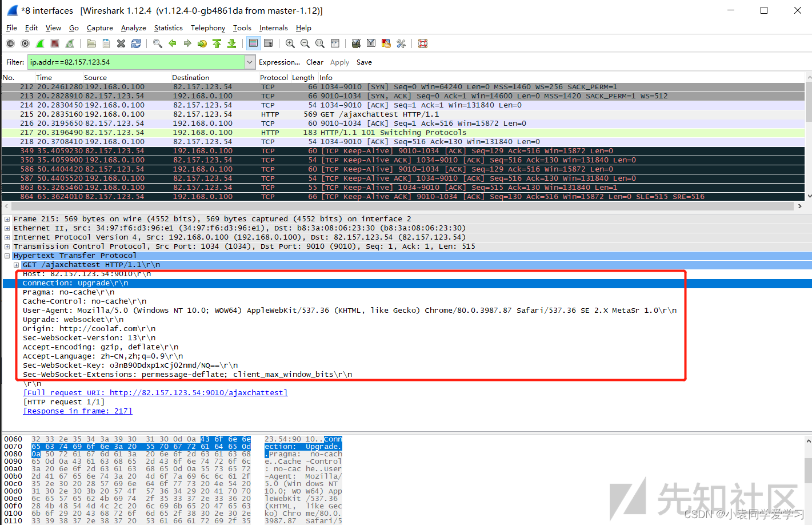The height and width of the screenshot is (525, 812).
Task: Jump to first packet
Action: [x=217, y=43]
